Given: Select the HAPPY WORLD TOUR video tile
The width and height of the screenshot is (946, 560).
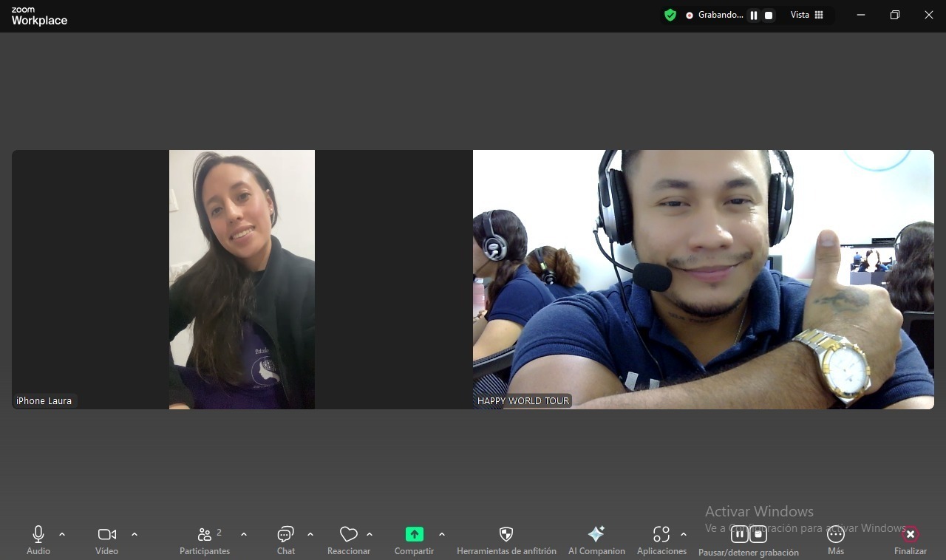Looking at the screenshot, I should point(703,279).
